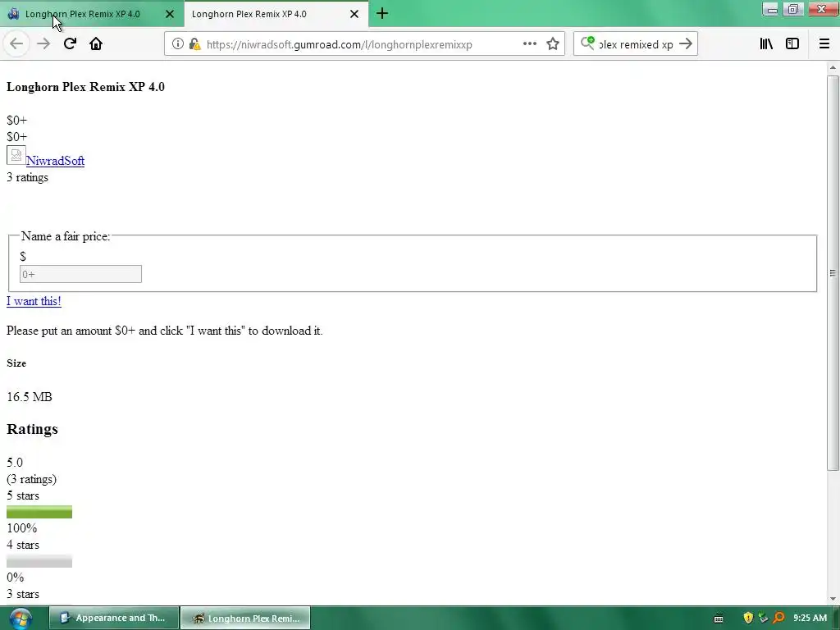The height and width of the screenshot is (630, 840).
Task: Minimize the Firefox window
Action: (x=771, y=8)
